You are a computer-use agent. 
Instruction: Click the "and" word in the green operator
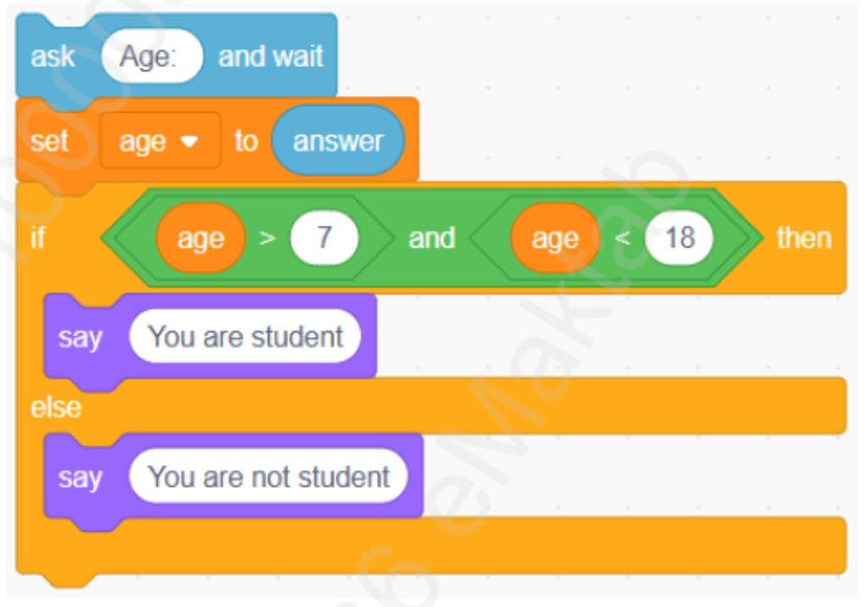pyautogui.click(x=431, y=238)
